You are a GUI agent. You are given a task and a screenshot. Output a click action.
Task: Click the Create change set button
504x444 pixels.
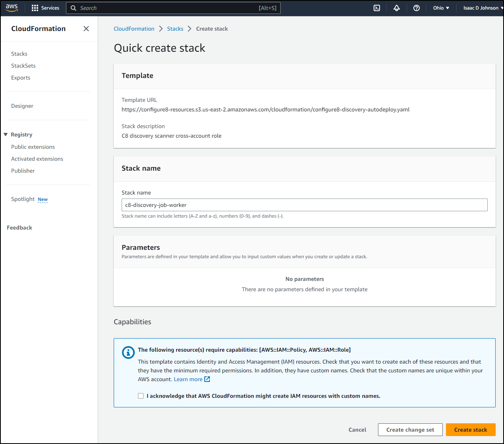[x=410, y=430]
